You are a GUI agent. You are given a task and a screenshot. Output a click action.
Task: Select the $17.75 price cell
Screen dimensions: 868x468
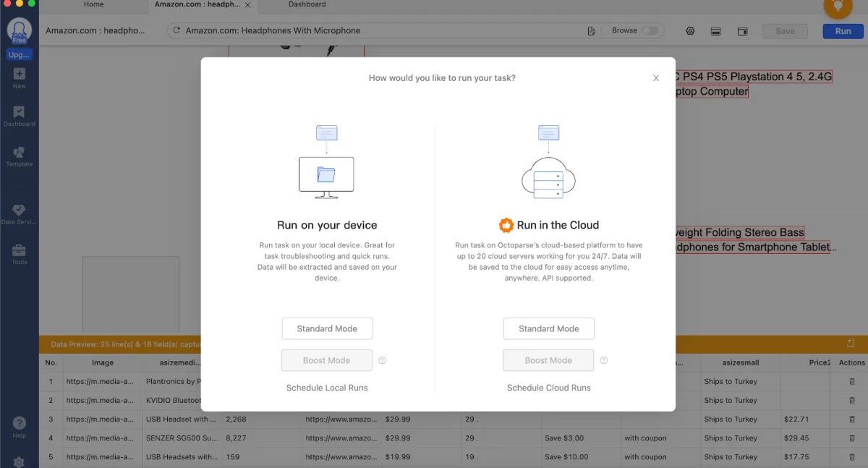pos(806,456)
